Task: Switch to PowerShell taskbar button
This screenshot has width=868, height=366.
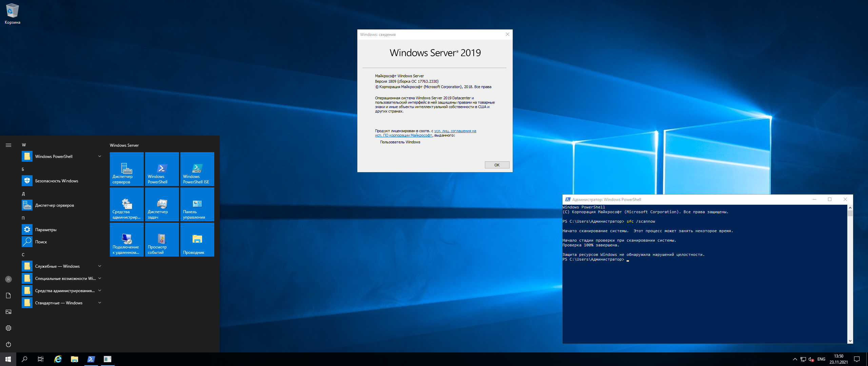Action: click(91, 359)
